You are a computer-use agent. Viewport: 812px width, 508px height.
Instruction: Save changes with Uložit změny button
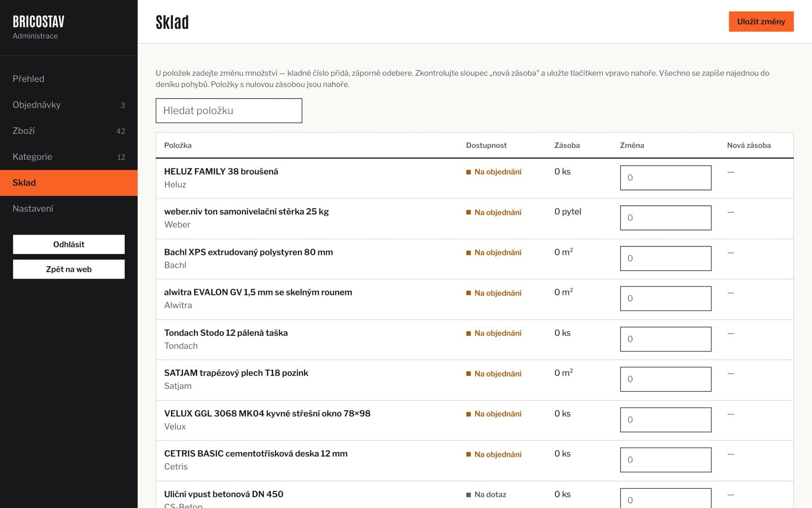(761, 21)
